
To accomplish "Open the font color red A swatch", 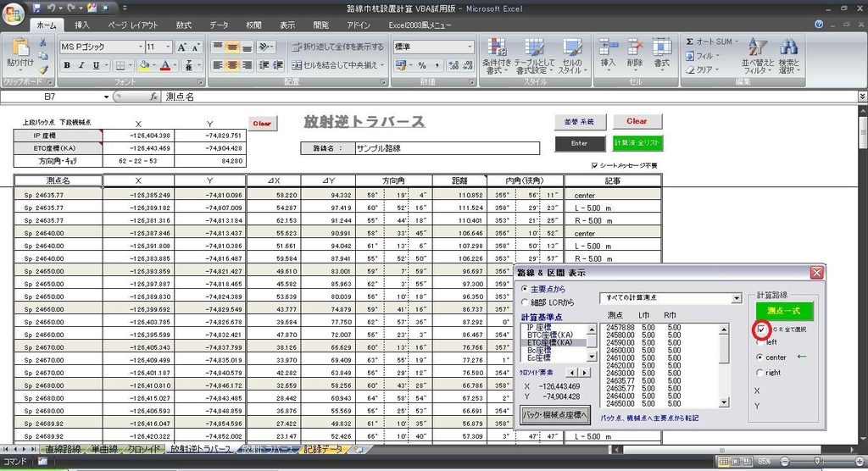I will tap(165, 65).
